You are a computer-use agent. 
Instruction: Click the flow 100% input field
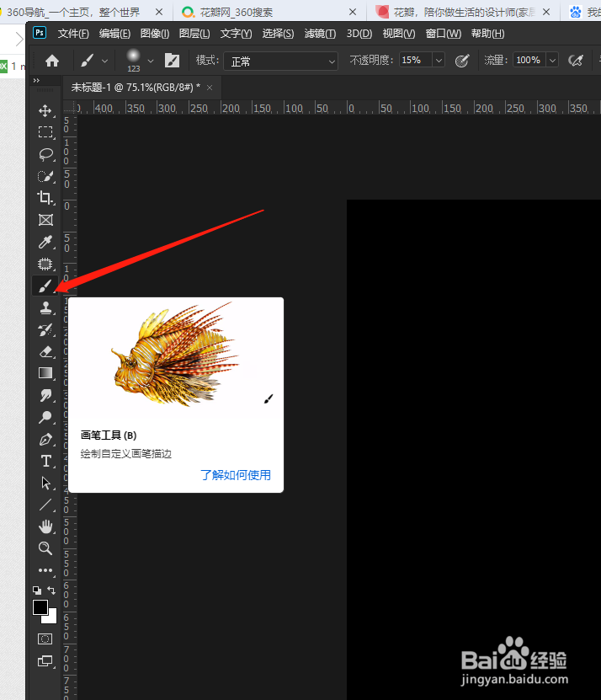[x=529, y=61]
